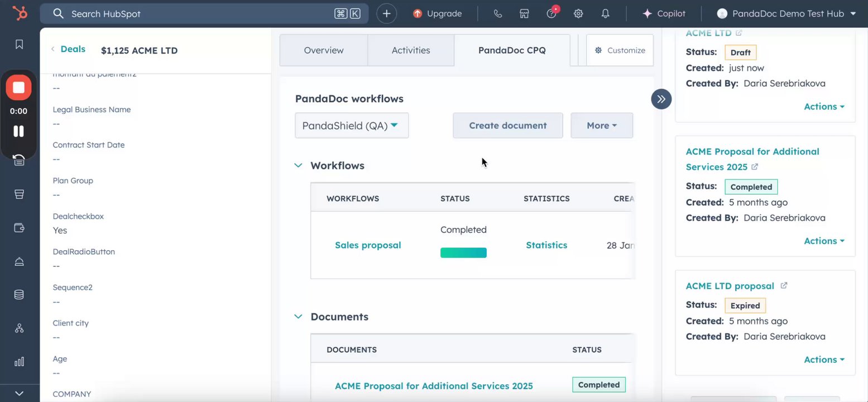Image resolution: width=868 pixels, height=402 pixels.
Task: Click the Legal Business Name property
Action: [x=92, y=109]
